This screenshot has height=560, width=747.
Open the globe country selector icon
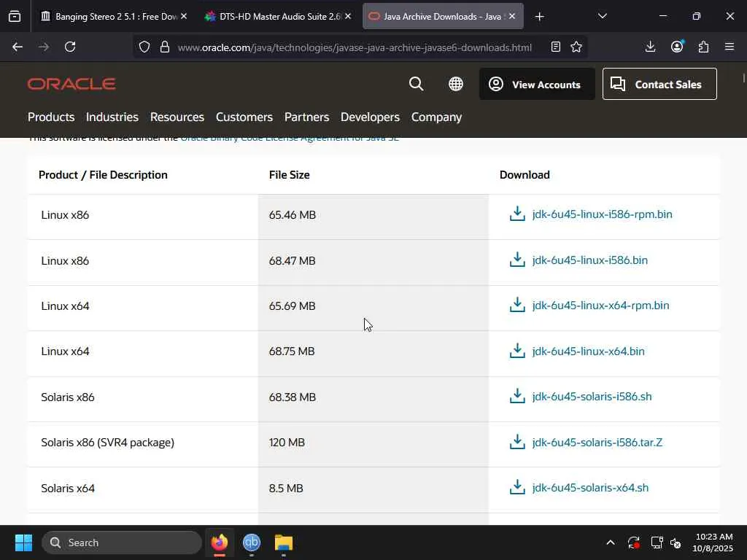coord(456,84)
